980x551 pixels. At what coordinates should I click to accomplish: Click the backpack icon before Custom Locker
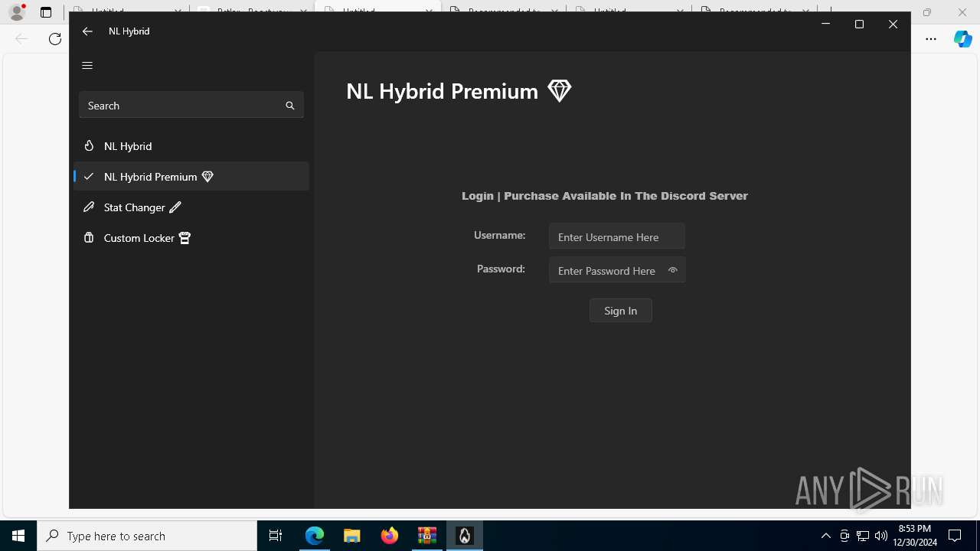[x=89, y=237]
